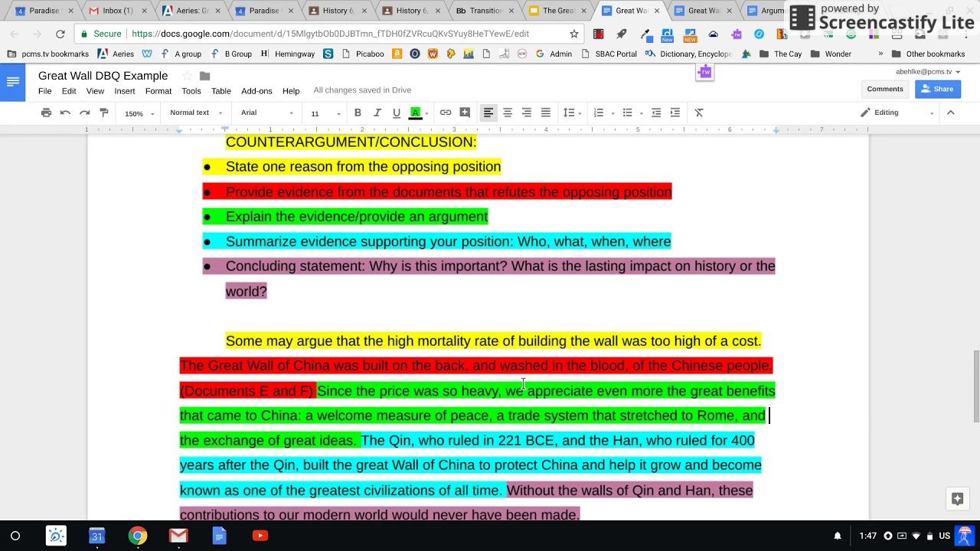Open the font size 11 dropdown
Image resolution: width=980 pixels, height=551 pixels.
[325, 113]
